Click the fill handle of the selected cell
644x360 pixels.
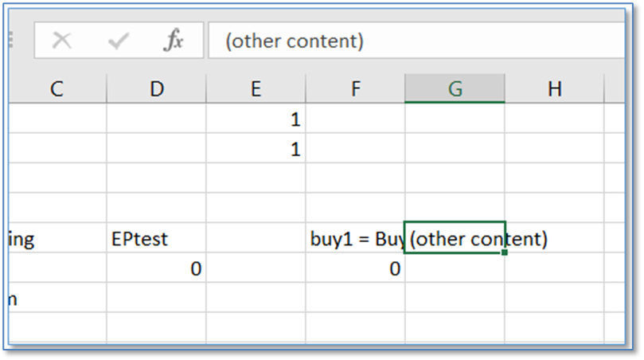coord(505,253)
